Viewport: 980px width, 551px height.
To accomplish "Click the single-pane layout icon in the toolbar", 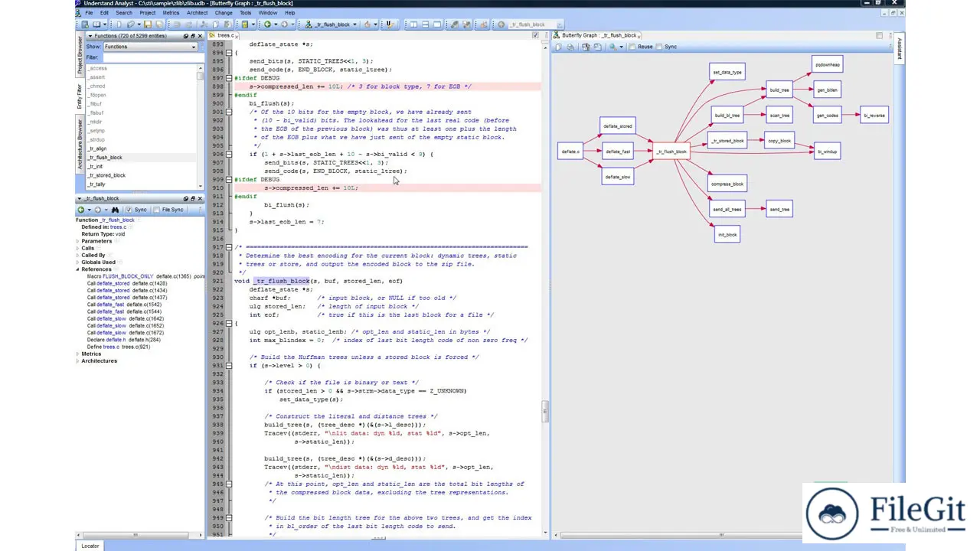I will [437, 24].
